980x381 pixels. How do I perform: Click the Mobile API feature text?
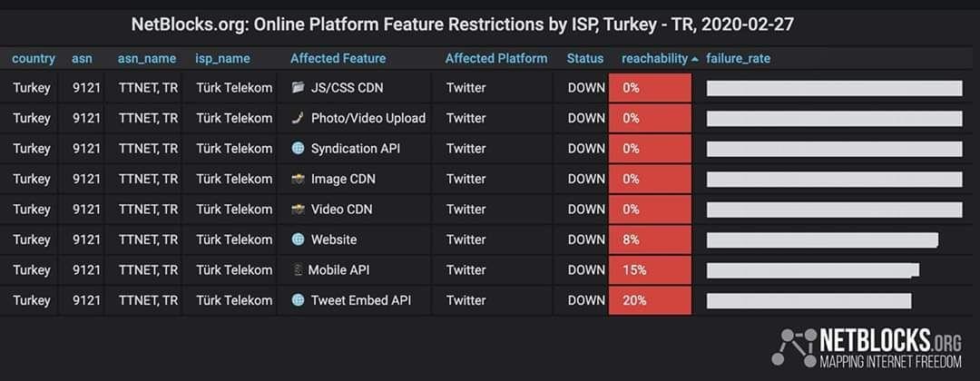click(x=338, y=269)
